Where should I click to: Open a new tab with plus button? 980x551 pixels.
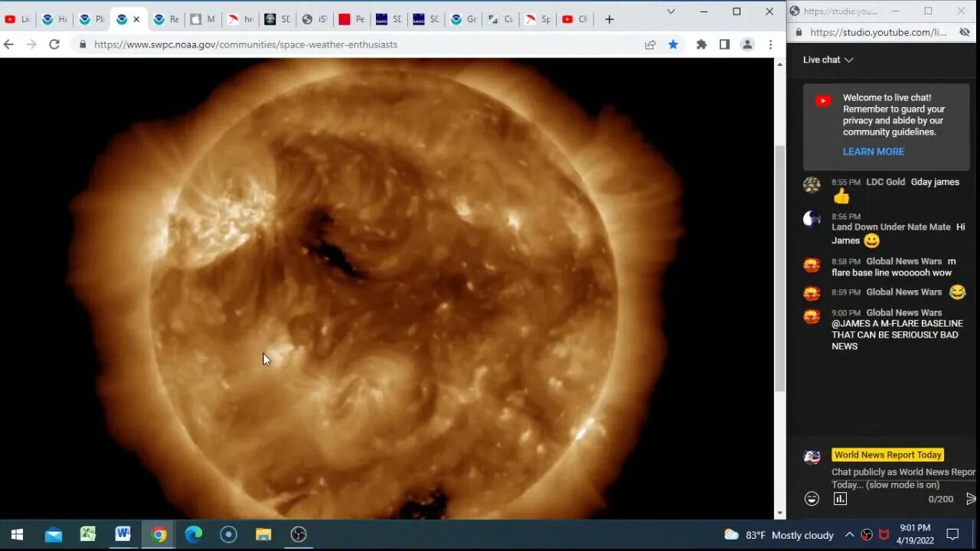coord(609,19)
